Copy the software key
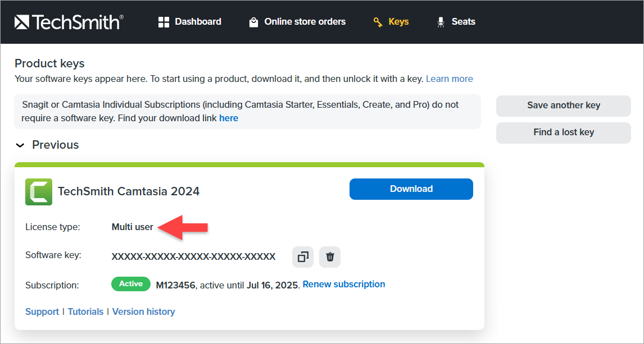 point(303,257)
